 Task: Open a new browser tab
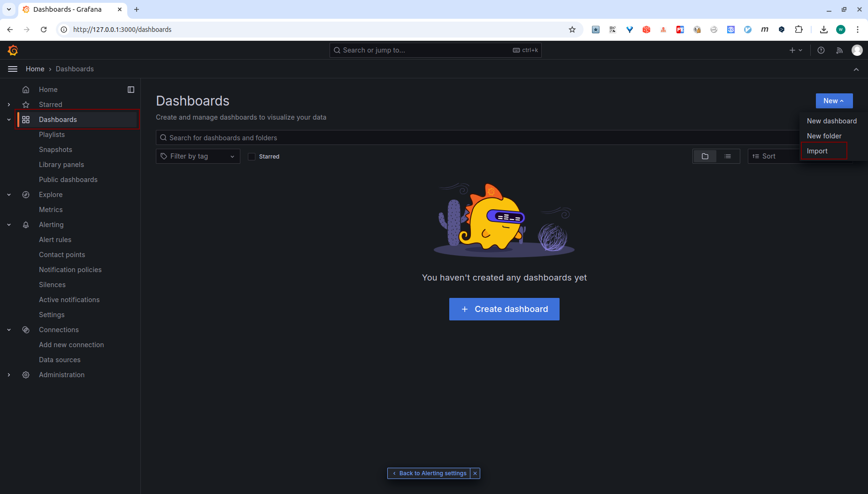(137, 9)
